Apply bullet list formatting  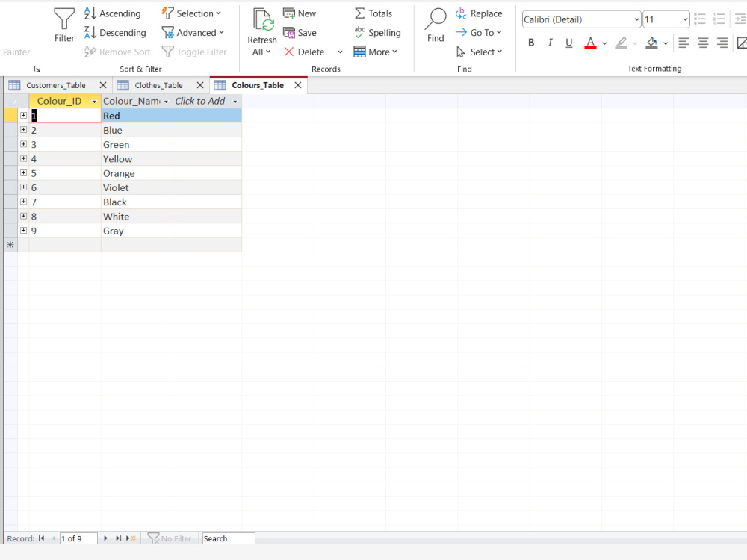coord(700,19)
